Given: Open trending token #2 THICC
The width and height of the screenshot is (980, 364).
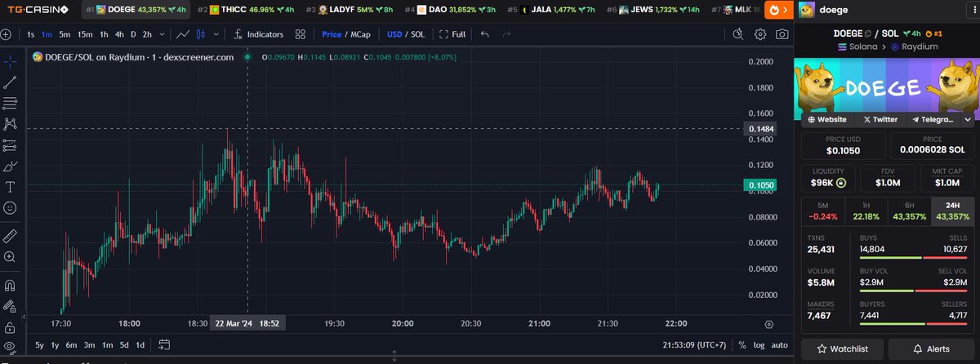Looking at the screenshot, I should click(246, 10).
